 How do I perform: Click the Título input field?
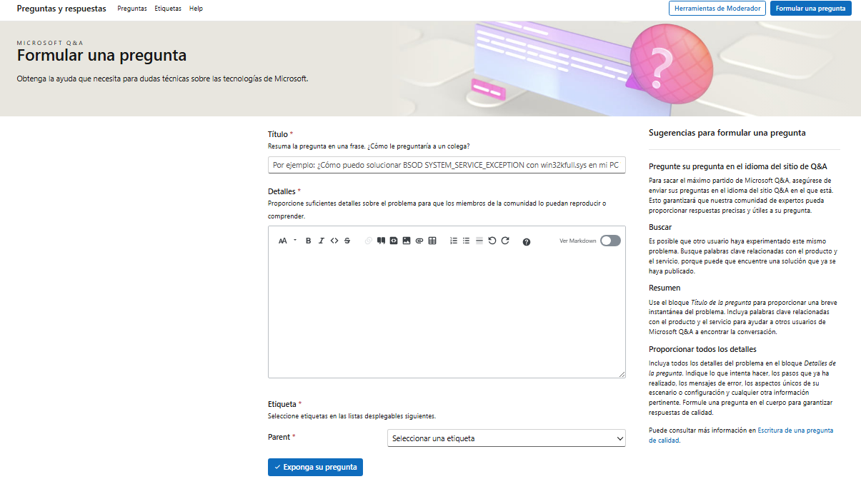447,165
